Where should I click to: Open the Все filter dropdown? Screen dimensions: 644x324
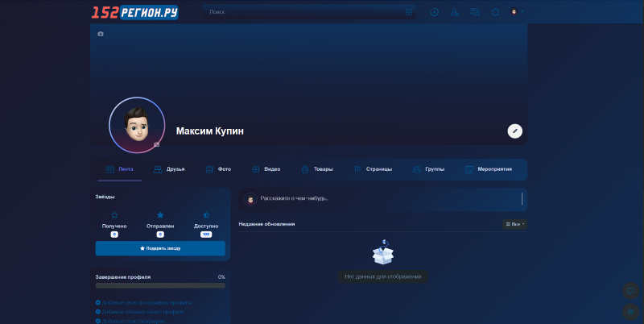pyautogui.click(x=514, y=224)
